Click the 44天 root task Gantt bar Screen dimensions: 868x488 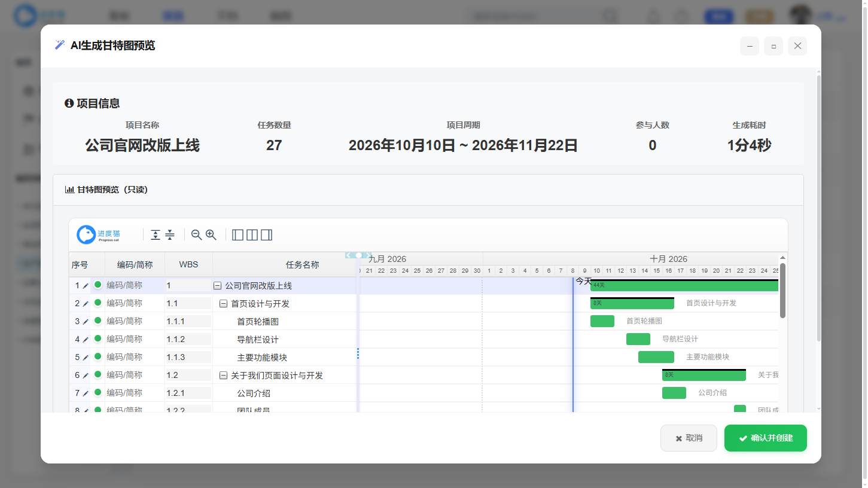[x=684, y=285]
